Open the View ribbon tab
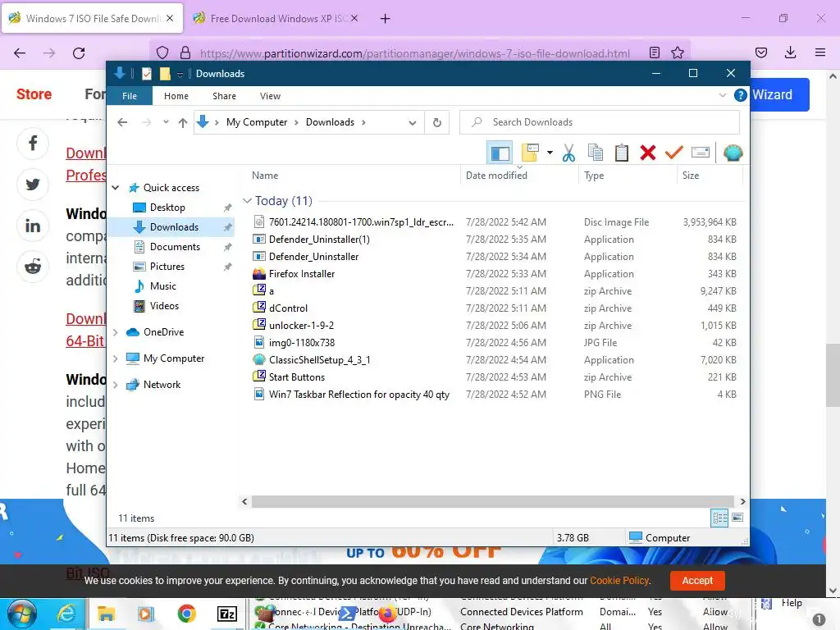Screen dimensions: 840x630 [270, 96]
